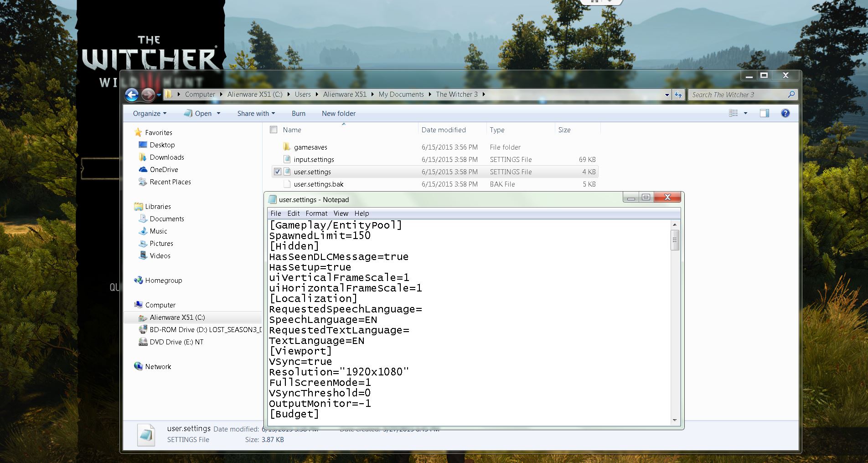This screenshot has height=463, width=868.
Task: Click Notepad scrollbar up arrow
Action: coord(675,225)
